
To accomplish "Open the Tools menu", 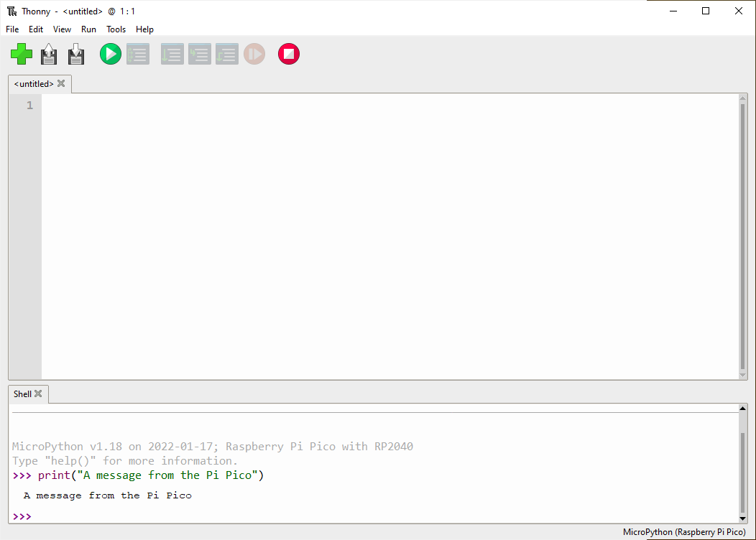I will coord(116,29).
